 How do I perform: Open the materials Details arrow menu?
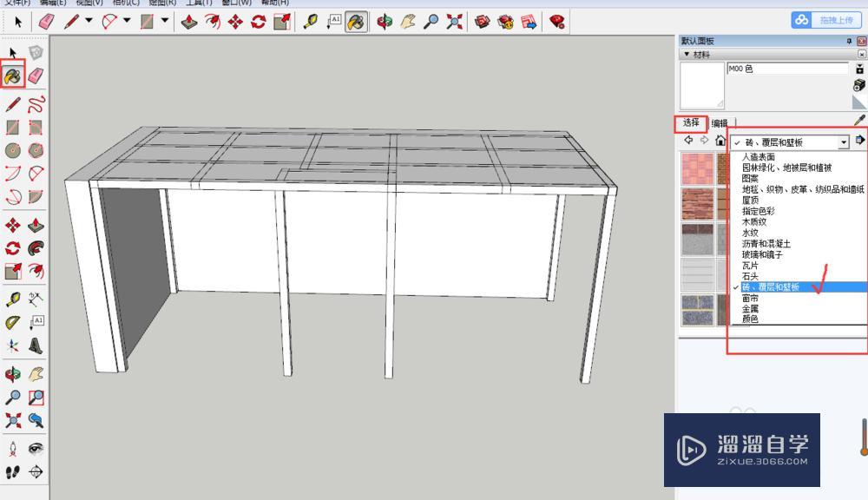[x=859, y=140]
